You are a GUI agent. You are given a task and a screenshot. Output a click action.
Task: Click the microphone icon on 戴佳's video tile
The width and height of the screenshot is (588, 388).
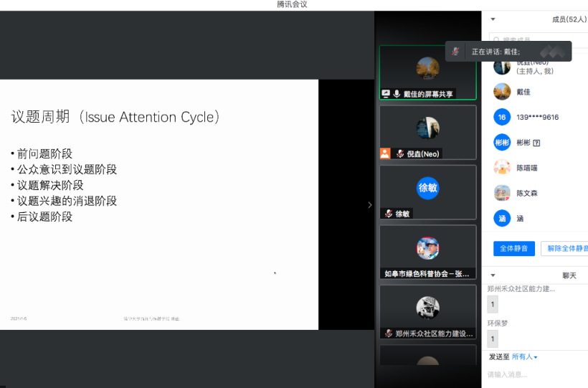(x=397, y=94)
